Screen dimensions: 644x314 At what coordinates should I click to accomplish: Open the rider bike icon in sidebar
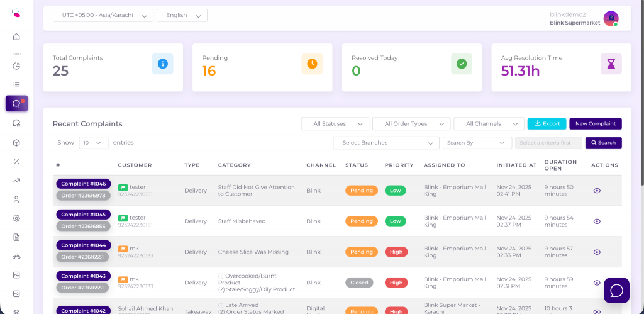pos(16,256)
